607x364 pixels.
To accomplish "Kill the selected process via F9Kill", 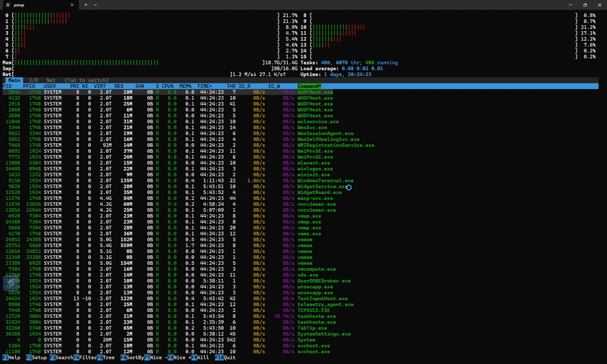I will [x=201, y=359].
